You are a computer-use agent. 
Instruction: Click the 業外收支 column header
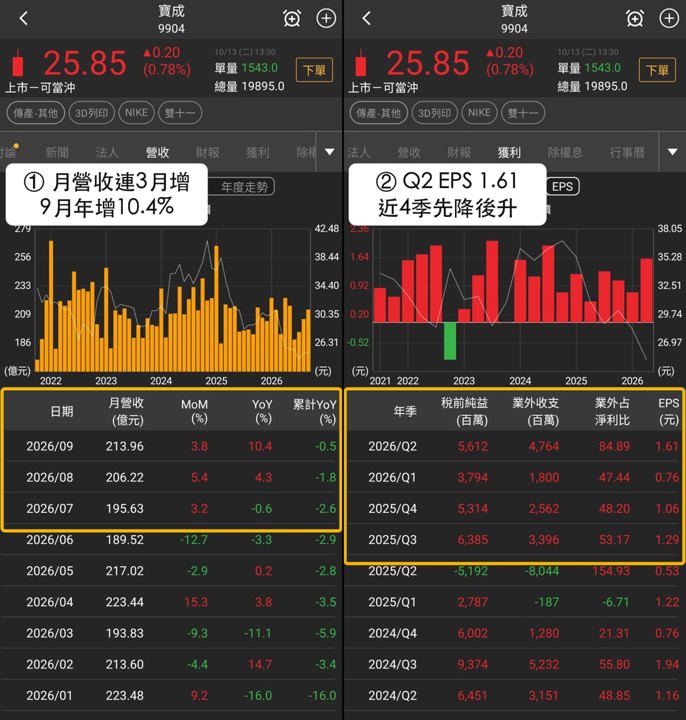tap(535, 411)
